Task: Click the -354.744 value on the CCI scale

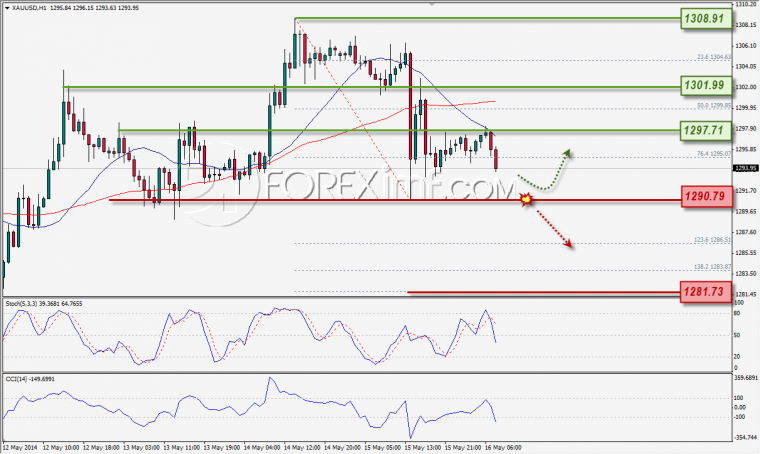Action: point(746,438)
